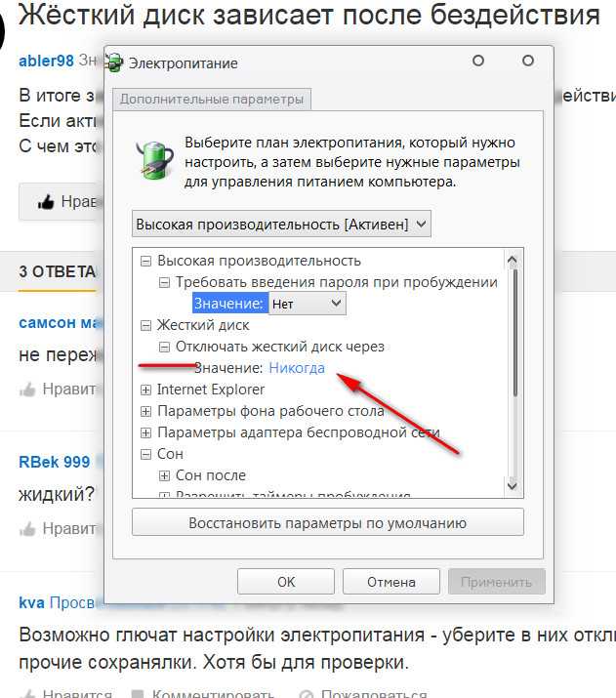Click the power options battery icon in title bar

click(x=114, y=62)
